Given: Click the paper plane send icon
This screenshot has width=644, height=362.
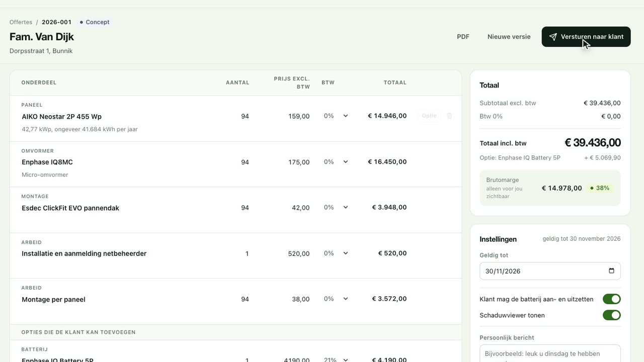Looking at the screenshot, I should 553,37.
